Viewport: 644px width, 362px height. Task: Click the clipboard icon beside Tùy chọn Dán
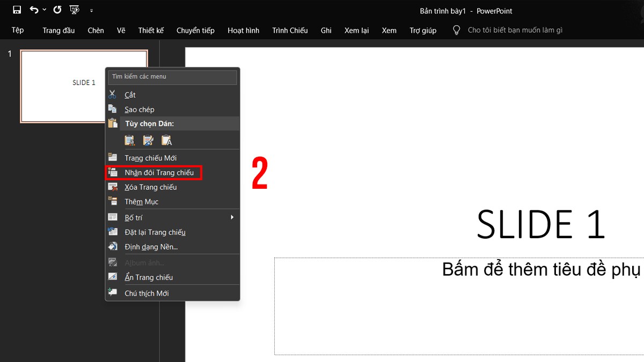point(113,123)
